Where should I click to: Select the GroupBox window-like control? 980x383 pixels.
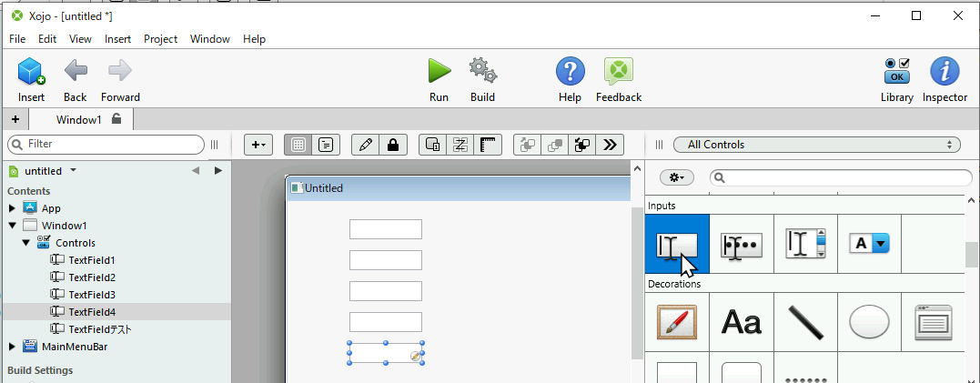click(933, 322)
